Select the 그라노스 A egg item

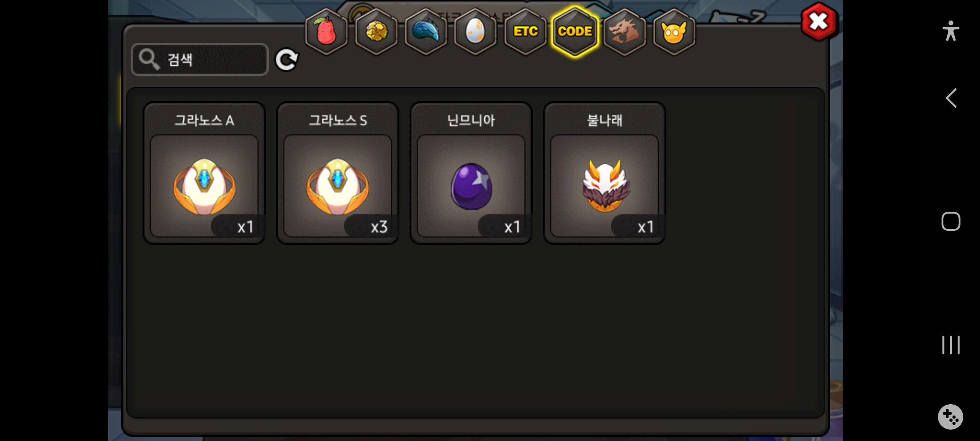pos(204,173)
